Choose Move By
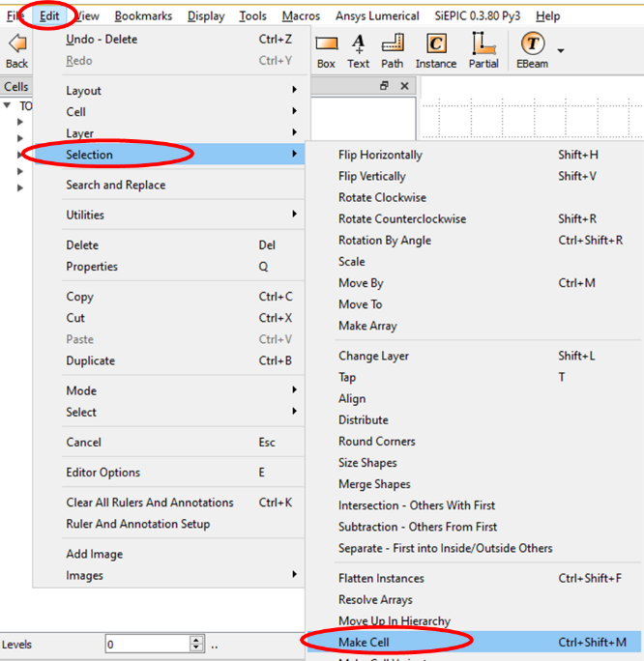This screenshot has width=644, height=661. [474, 283]
